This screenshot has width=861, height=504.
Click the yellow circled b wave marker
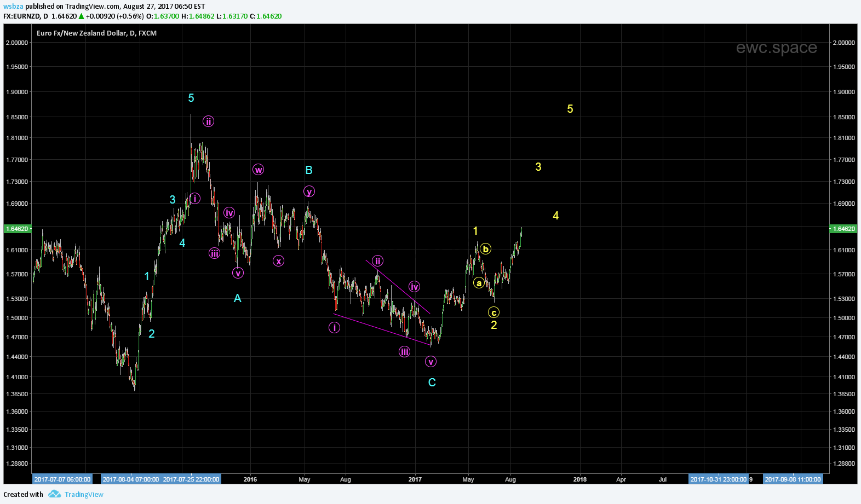486,249
